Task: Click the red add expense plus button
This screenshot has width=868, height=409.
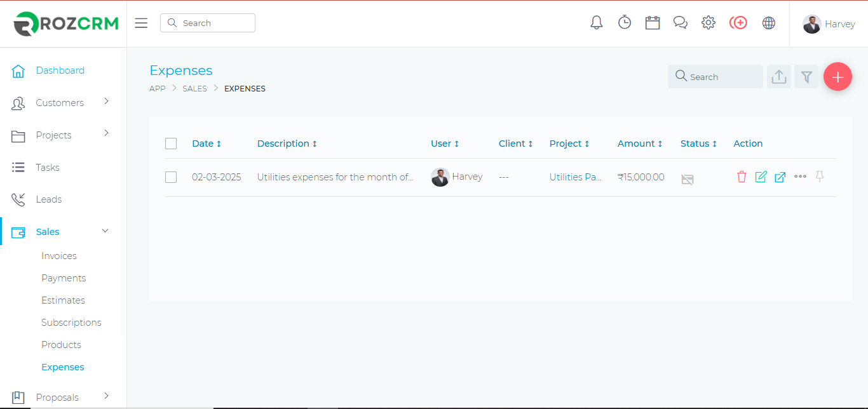Action: tap(837, 77)
